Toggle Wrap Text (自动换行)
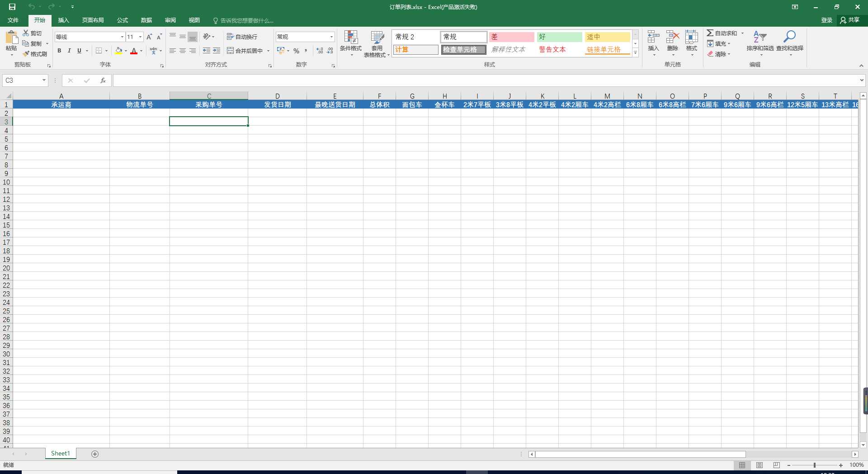Viewport: 868px width, 474px height. click(x=242, y=37)
